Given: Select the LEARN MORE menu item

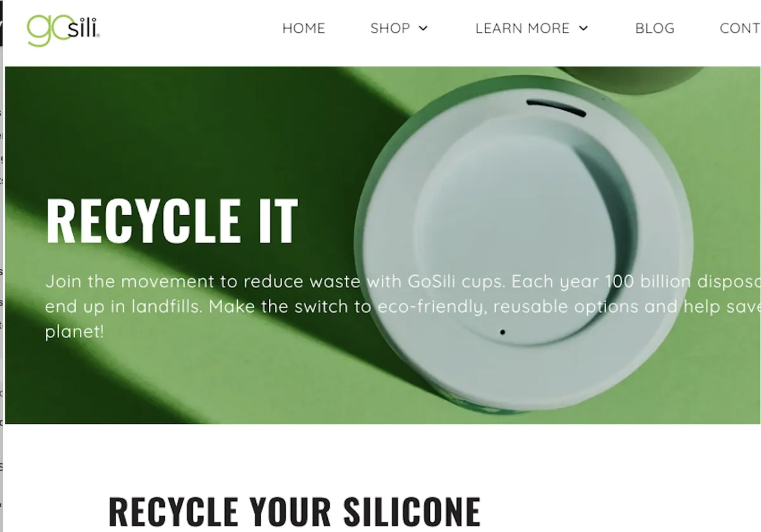Looking at the screenshot, I should [x=523, y=29].
